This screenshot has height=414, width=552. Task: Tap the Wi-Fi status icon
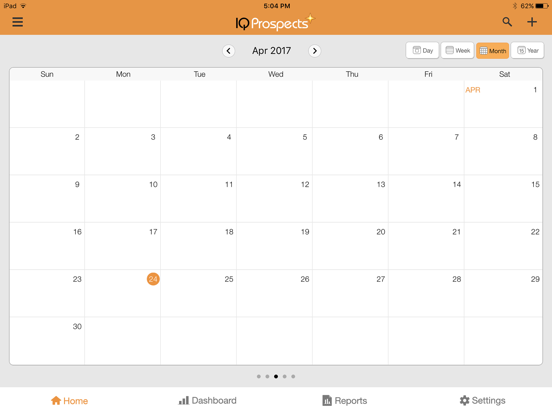(23, 6)
